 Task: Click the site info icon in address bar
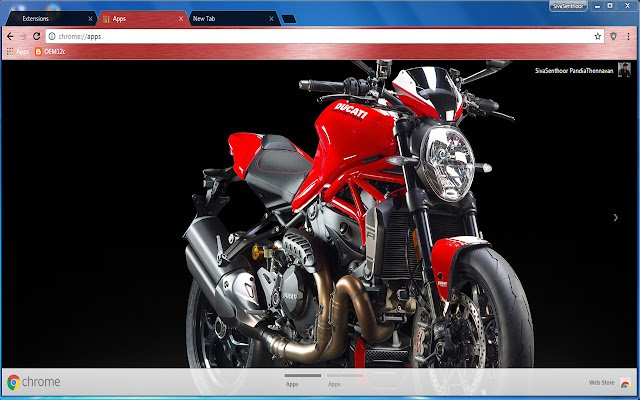52,37
